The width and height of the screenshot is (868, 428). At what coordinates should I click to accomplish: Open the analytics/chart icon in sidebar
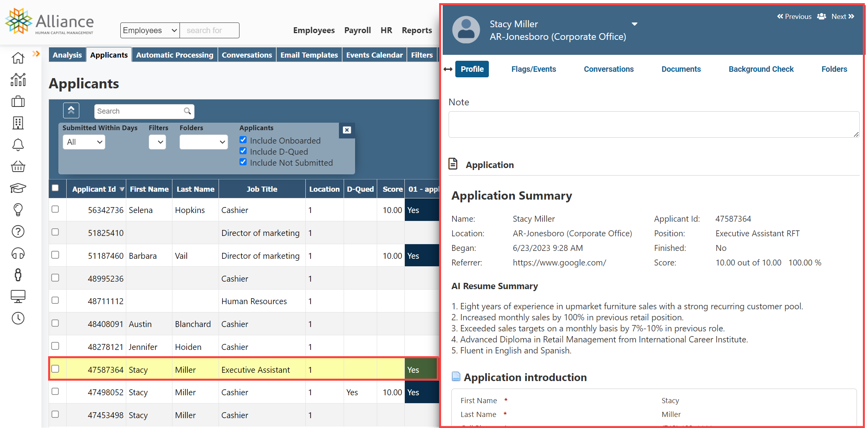tap(17, 78)
